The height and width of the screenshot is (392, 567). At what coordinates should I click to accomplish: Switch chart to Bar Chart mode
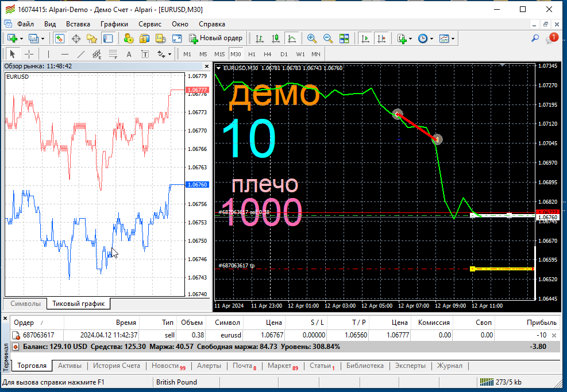[x=259, y=38]
